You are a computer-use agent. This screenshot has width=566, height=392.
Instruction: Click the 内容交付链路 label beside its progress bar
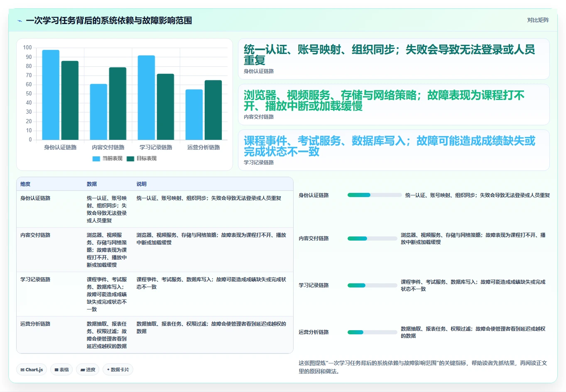pyautogui.click(x=314, y=239)
